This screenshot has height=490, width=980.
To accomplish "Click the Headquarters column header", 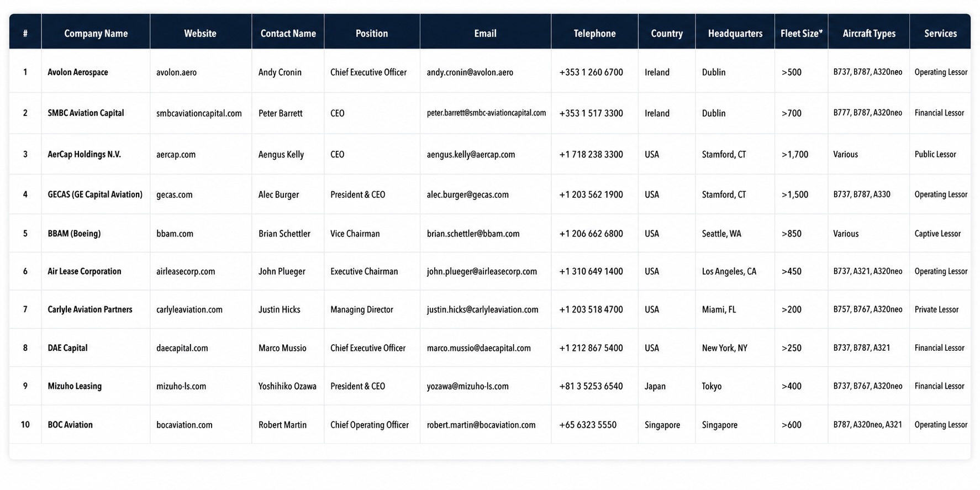I will (735, 33).
